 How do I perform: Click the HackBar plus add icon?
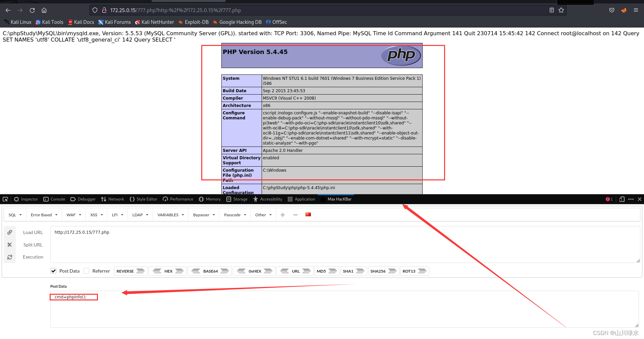pyautogui.click(x=283, y=215)
